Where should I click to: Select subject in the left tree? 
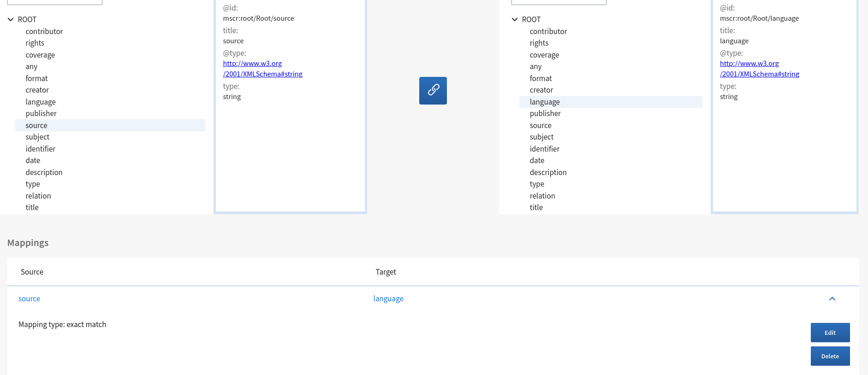37,137
